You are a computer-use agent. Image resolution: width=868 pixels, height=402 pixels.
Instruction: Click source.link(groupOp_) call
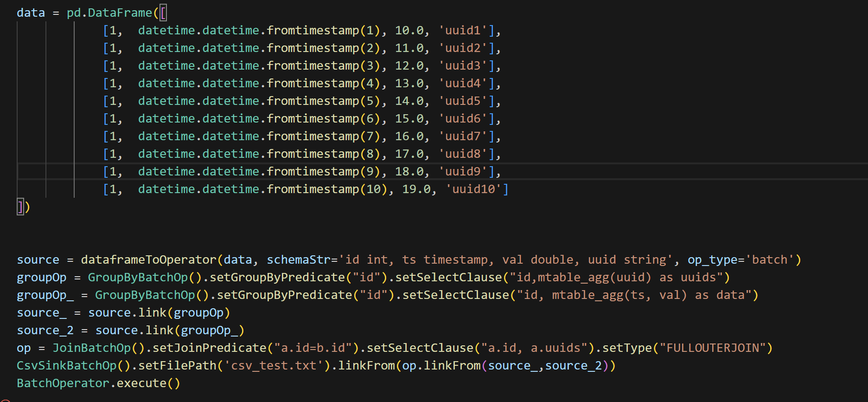pos(170,331)
